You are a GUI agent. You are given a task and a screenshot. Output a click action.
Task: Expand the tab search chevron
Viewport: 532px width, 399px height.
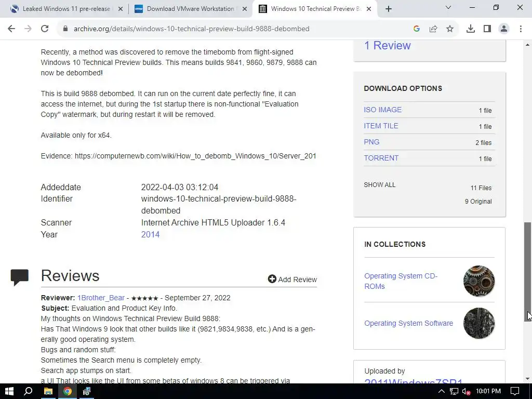pyautogui.click(x=448, y=7)
